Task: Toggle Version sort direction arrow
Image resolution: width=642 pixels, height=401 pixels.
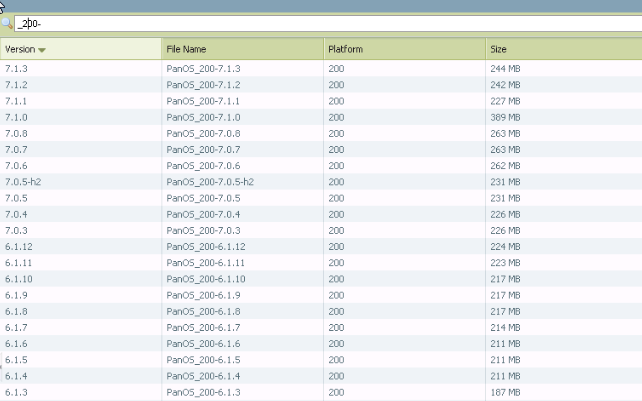Action: click(x=42, y=50)
